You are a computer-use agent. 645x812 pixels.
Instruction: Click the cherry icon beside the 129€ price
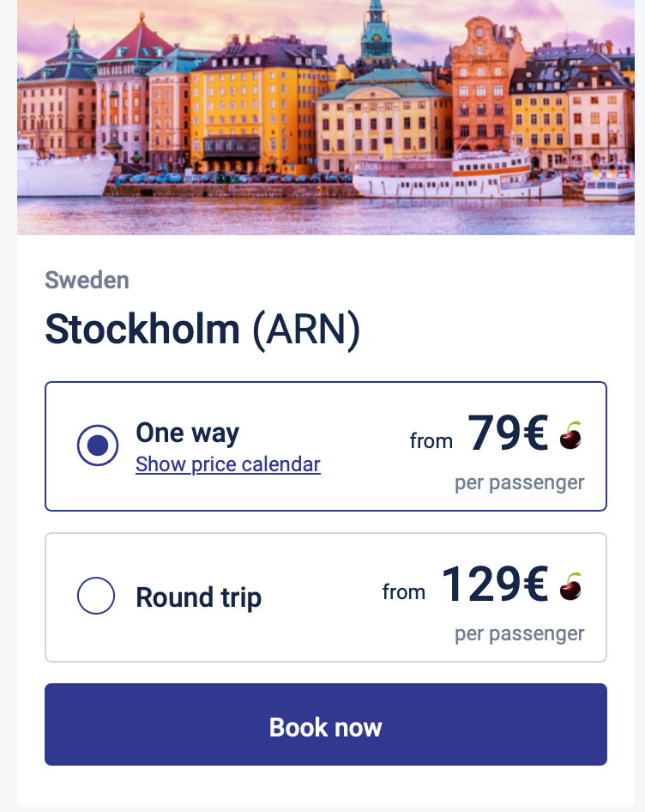(570, 586)
